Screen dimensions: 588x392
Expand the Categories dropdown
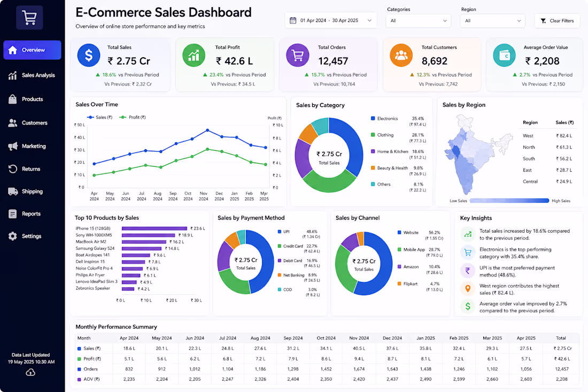tap(418, 21)
